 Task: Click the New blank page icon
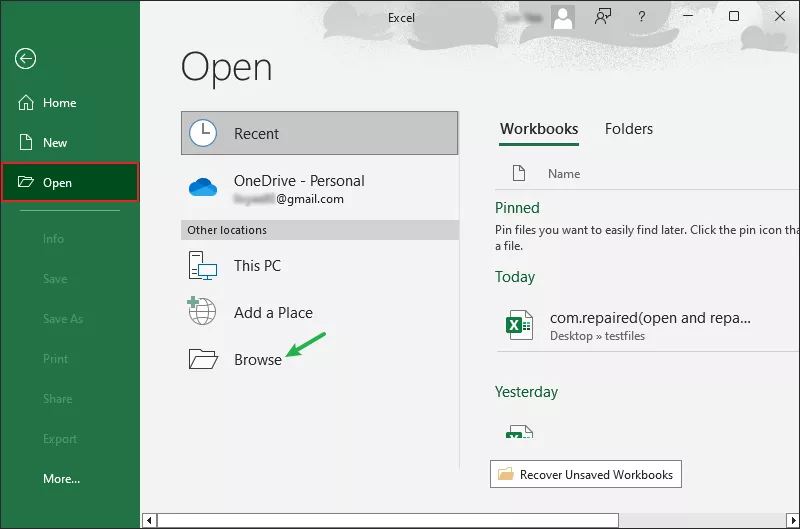click(x=26, y=142)
